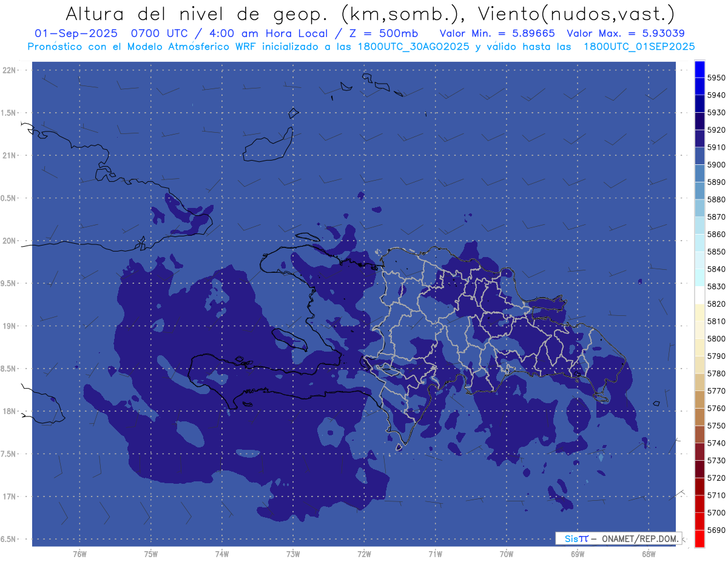Select the 5840 legend value

pyautogui.click(x=716, y=269)
